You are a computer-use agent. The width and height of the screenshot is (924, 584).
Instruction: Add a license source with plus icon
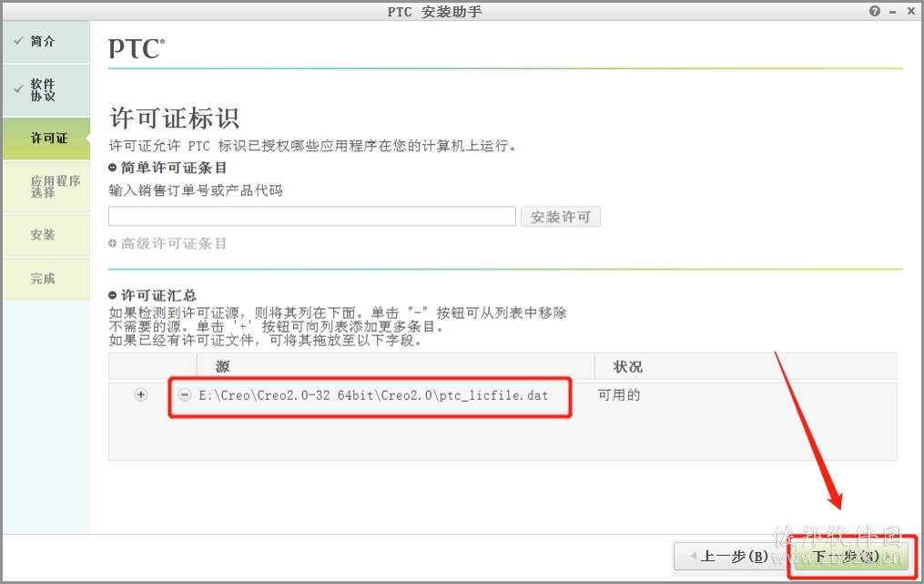pos(141,394)
